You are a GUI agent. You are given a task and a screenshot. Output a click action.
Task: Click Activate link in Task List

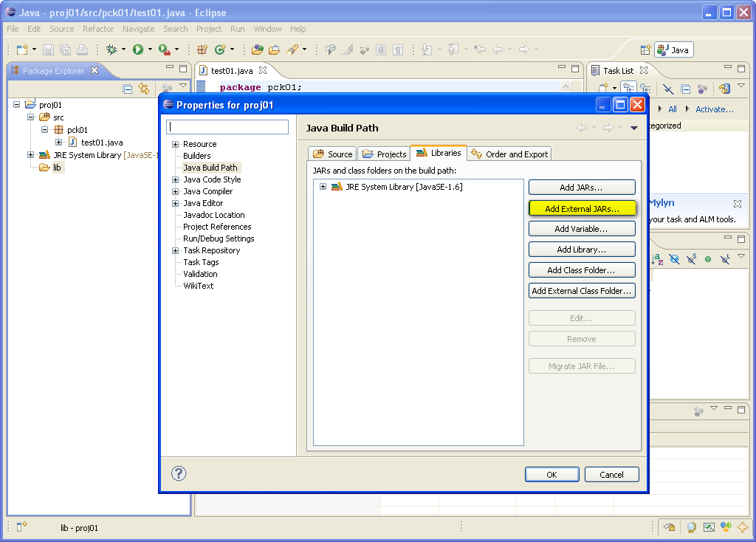(x=715, y=109)
